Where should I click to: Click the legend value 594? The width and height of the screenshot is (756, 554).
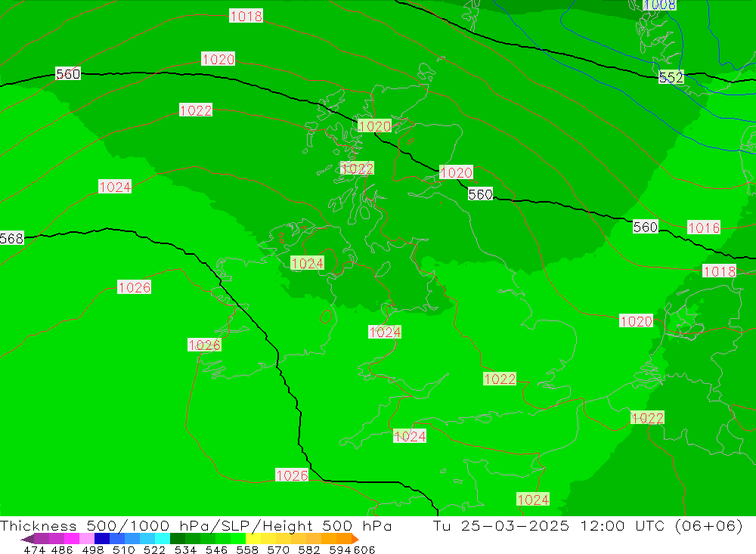pyautogui.click(x=340, y=549)
